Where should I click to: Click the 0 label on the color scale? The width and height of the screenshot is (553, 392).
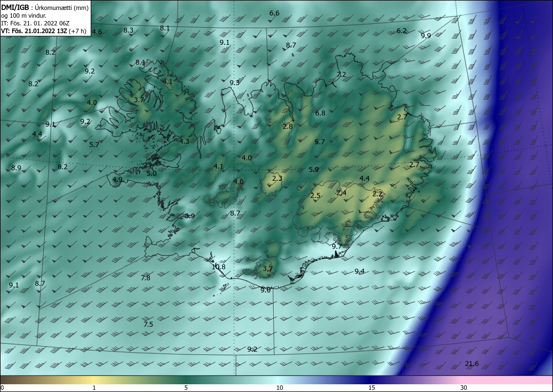point(2,388)
